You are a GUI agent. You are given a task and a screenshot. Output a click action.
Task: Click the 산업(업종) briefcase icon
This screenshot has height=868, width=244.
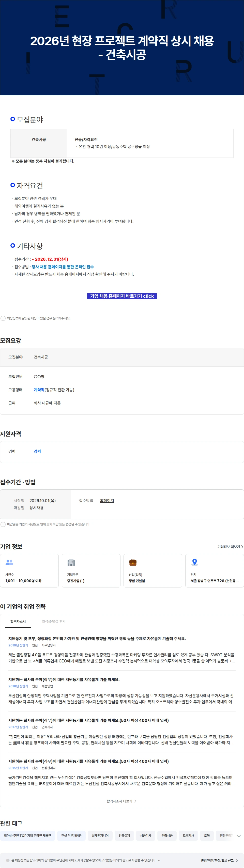pos(133,562)
